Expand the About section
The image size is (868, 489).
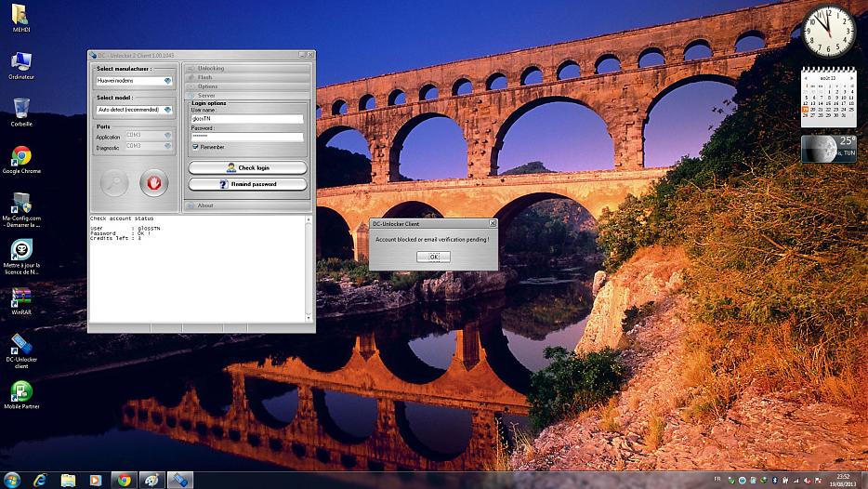point(246,205)
